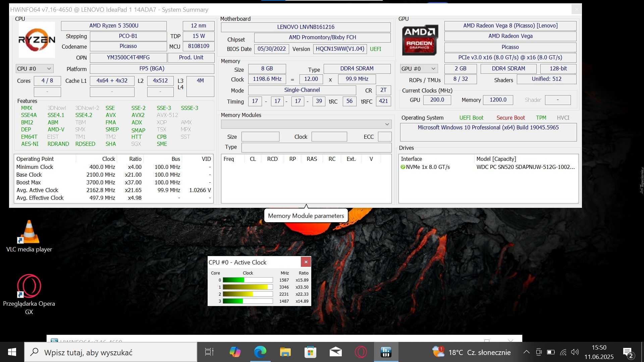
Task: Click the 'PCIe v3.0 x16' bus field
Action: coord(511,58)
